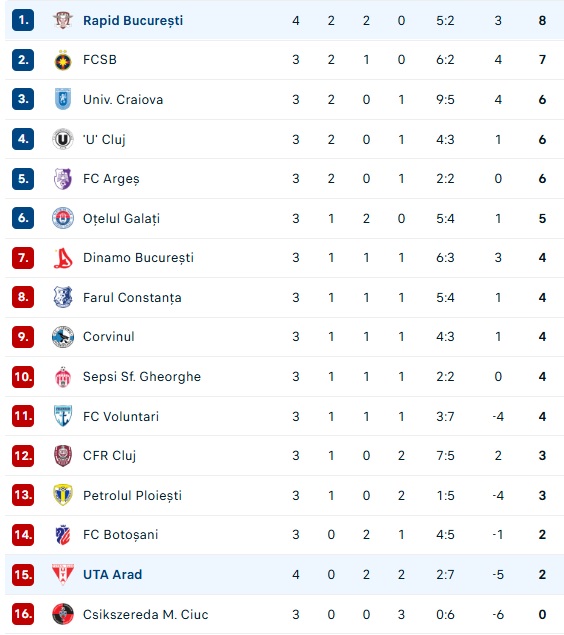The width and height of the screenshot is (564, 635).
Task: Click the Oțelul Galați circular badge
Action: point(63,218)
